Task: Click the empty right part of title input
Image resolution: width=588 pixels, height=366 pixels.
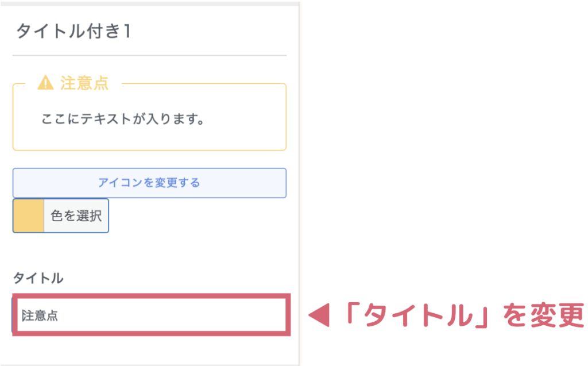Action: tap(188, 315)
